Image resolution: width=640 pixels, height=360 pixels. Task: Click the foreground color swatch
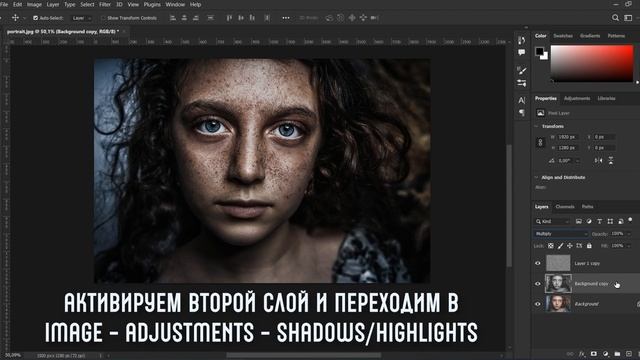tap(540, 51)
